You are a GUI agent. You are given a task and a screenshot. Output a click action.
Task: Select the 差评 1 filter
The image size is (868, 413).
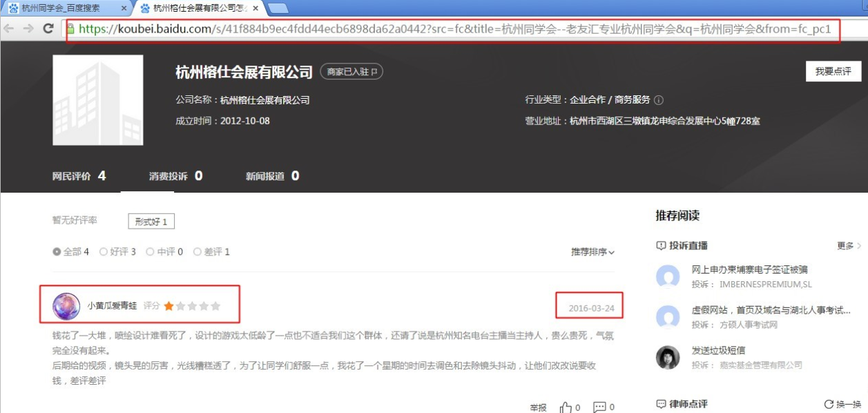tap(211, 252)
